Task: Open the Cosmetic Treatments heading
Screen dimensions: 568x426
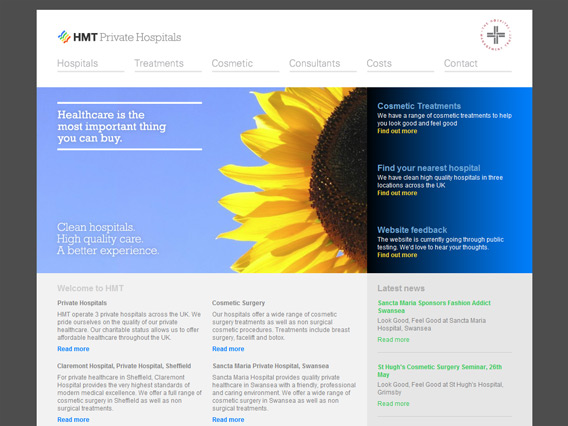Action: pos(419,106)
